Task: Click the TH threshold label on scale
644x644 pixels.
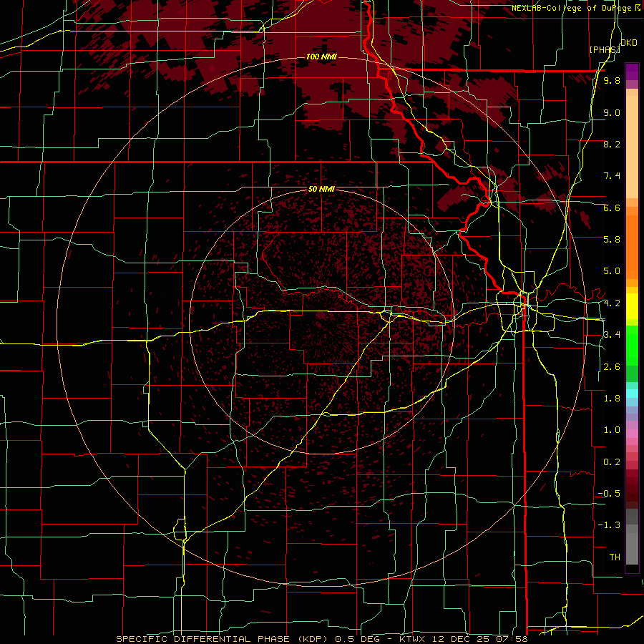Action: pyautogui.click(x=615, y=557)
